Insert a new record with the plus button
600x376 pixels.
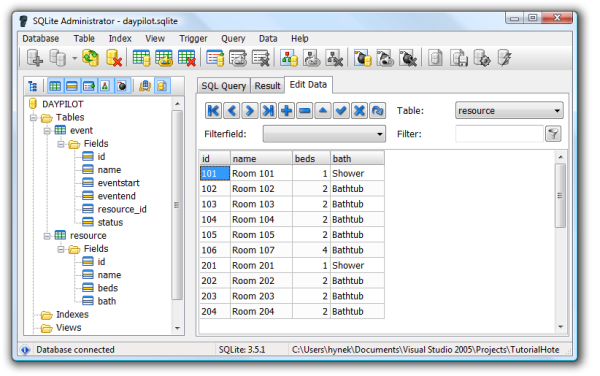[x=286, y=111]
